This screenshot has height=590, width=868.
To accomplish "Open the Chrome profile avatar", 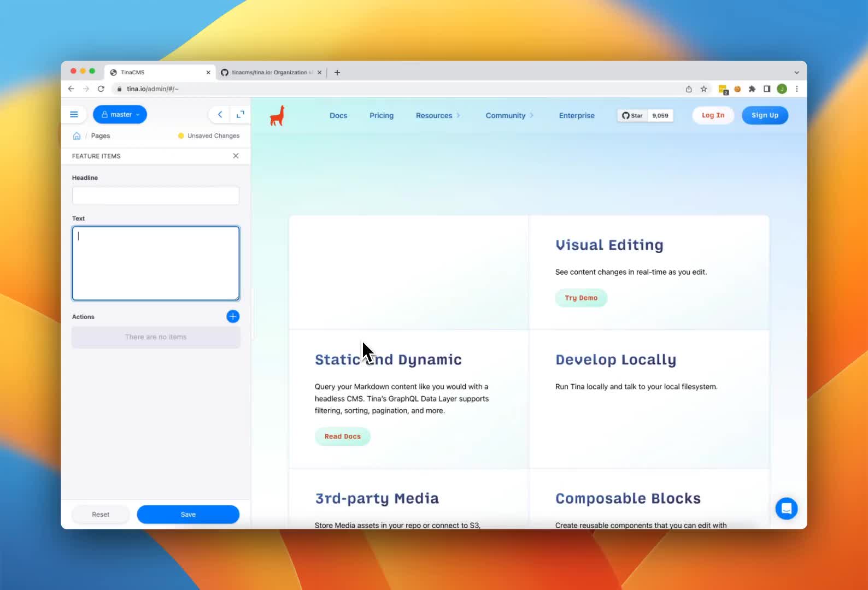I will 782,88.
